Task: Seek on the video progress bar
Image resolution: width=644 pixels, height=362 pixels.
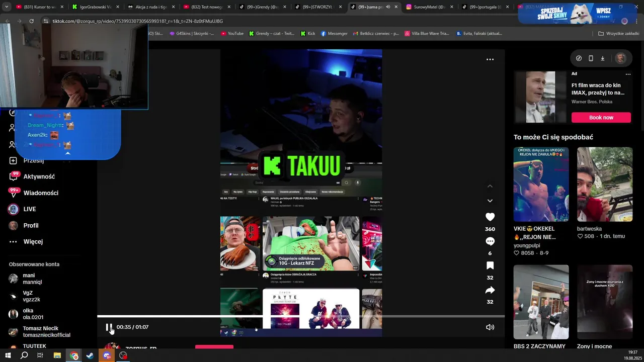Action: point(301,316)
